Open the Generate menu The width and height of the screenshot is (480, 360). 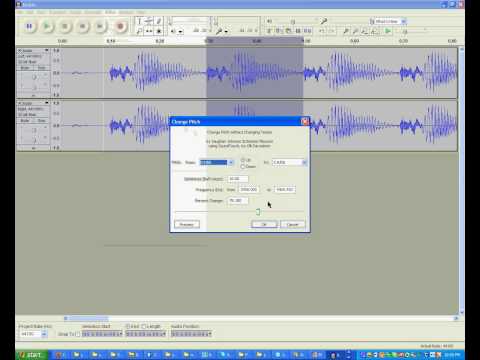93,12
